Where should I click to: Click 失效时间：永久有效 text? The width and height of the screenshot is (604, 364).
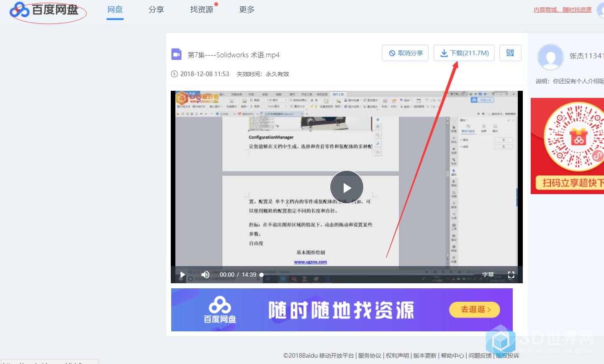(263, 74)
